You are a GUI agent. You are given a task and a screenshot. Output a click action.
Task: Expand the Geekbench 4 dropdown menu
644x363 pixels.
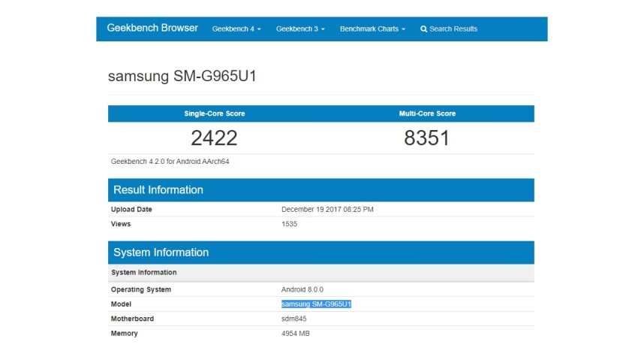tap(236, 29)
